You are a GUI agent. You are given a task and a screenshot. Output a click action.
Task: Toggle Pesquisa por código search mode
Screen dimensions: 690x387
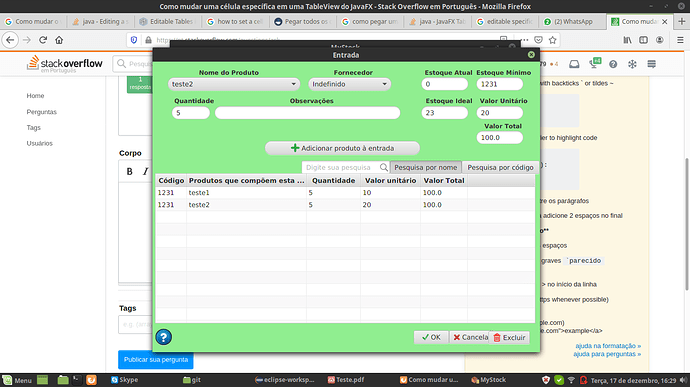pos(500,167)
